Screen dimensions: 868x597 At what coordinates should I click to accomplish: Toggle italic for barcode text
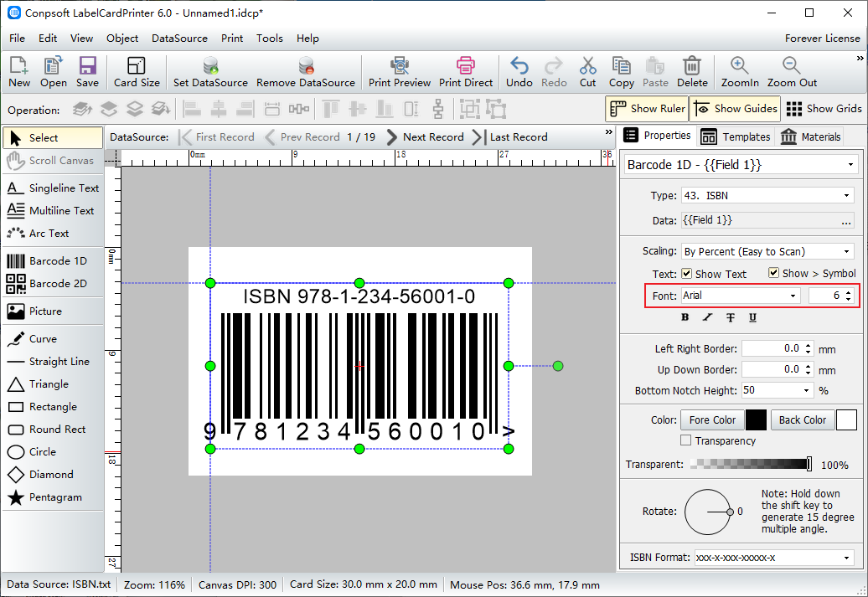pyautogui.click(x=707, y=317)
